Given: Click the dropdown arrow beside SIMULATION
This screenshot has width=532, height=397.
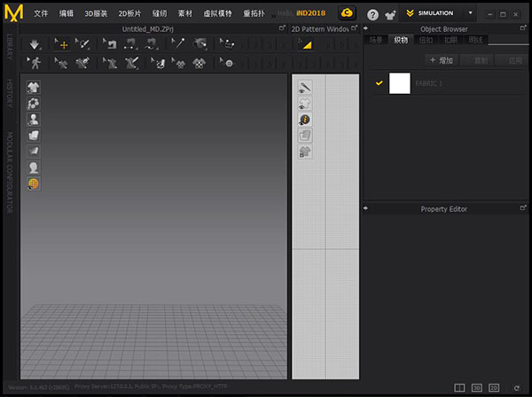Looking at the screenshot, I should coord(470,13).
